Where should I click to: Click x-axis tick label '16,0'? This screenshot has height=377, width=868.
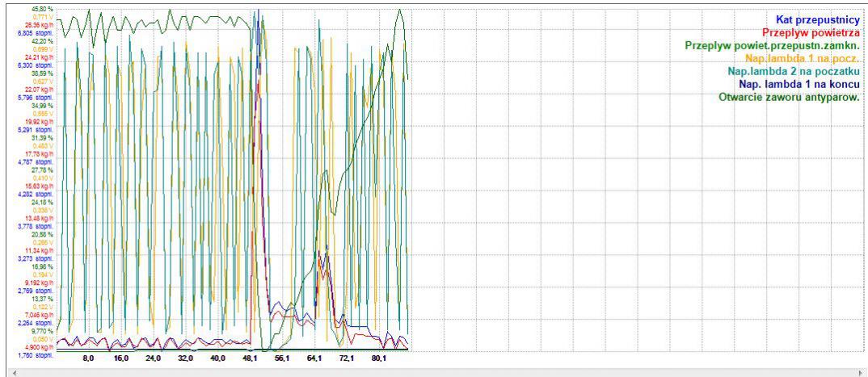pos(120,358)
